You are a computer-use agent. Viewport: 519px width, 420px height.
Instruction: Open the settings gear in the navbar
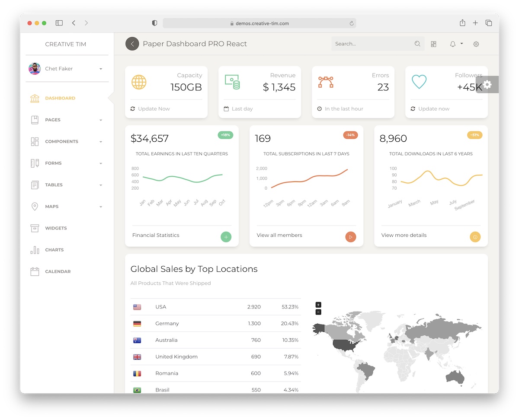click(476, 44)
